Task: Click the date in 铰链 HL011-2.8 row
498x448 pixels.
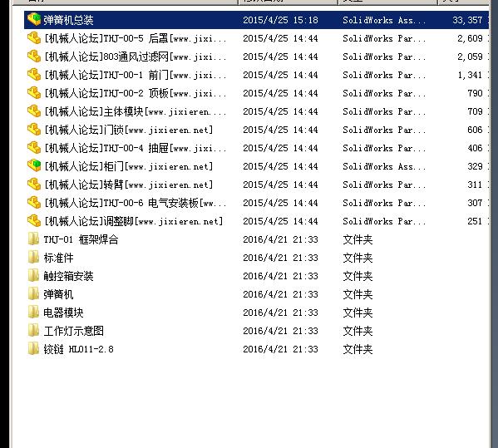Action: pos(280,349)
